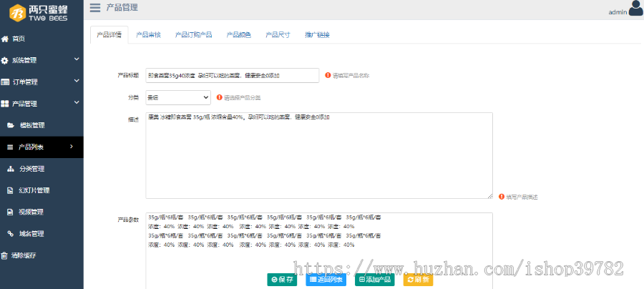This screenshot has width=644, height=289.
Task: Click the admin user avatar icon
Action: 635,9
